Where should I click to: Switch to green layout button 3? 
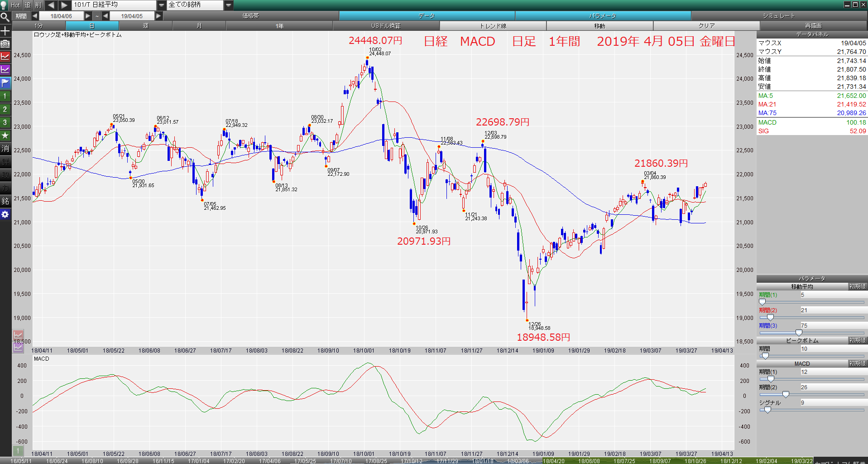pos(5,123)
